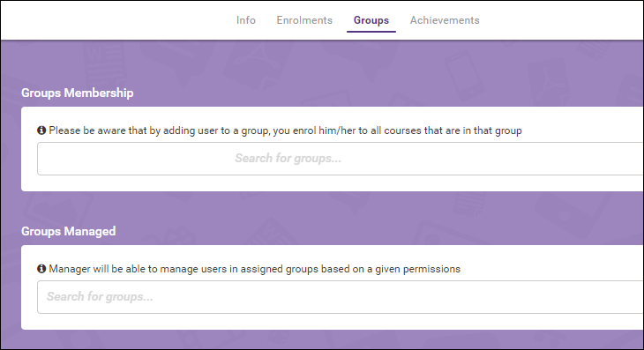
Task: Click the enrol him/her warning text
Action: click(286, 130)
